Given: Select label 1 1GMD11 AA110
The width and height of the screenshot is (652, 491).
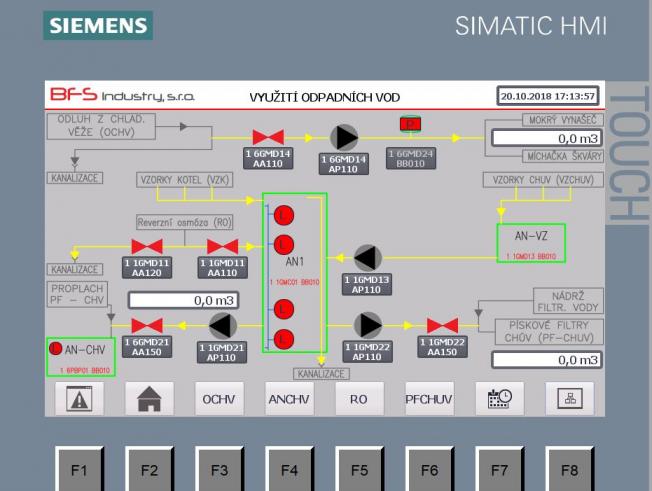Looking at the screenshot, I should coord(222,268).
